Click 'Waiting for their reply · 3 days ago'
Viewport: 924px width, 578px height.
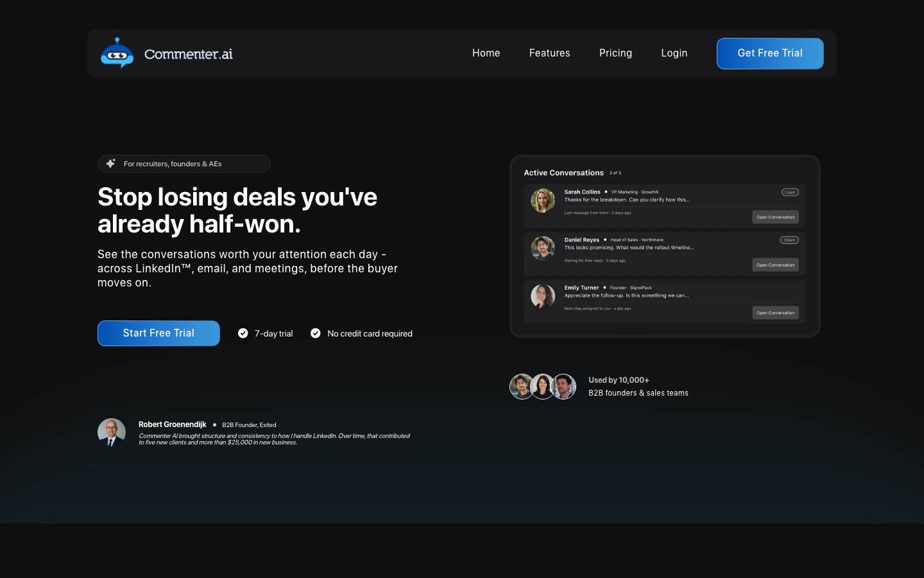pos(595,261)
